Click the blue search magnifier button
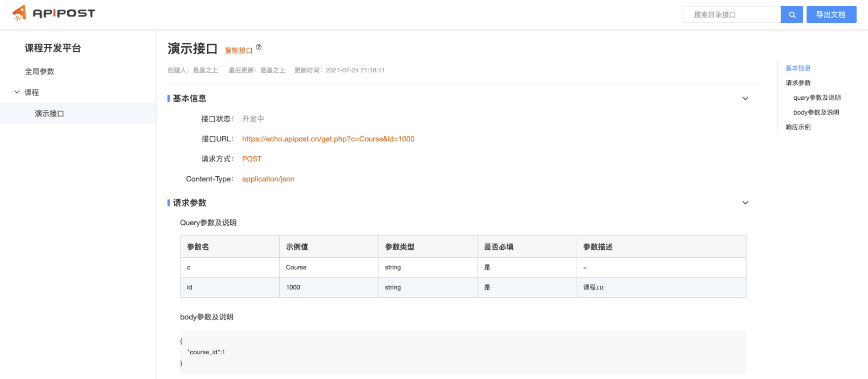The height and width of the screenshot is (379, 868). [x=792, y=14]
